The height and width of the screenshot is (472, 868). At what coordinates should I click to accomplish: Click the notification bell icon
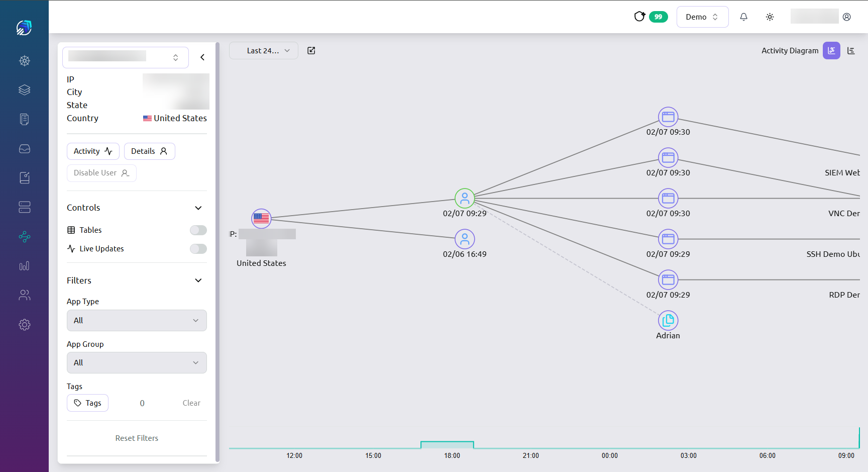[743, 17]
